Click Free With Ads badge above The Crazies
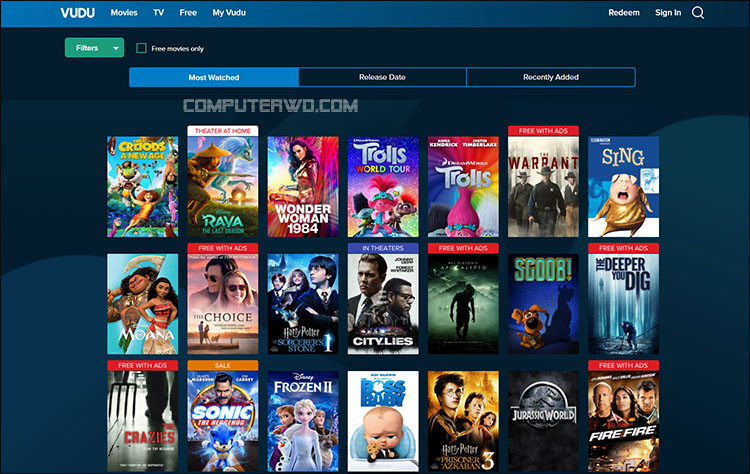Screen dimensions: 750x474 (143, 365)
